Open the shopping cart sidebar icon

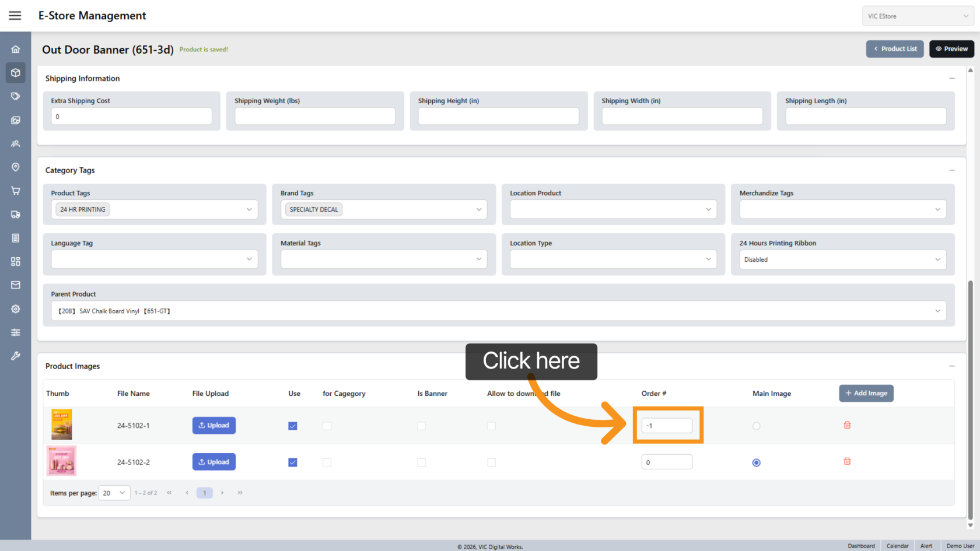click(x=16, y=191)
